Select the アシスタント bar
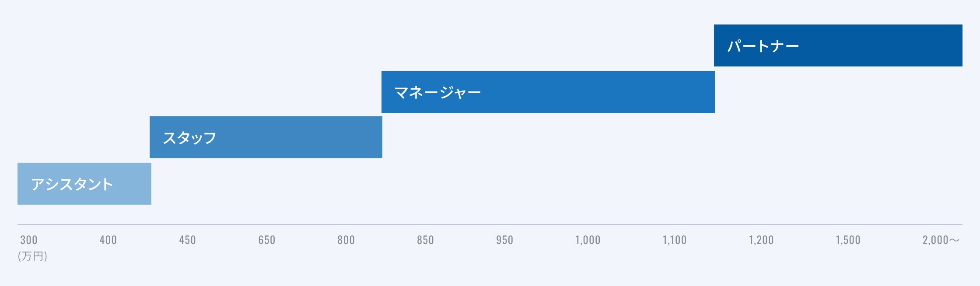Image resolution: width=980 pixels, height=286 pixels. [84, 184]
